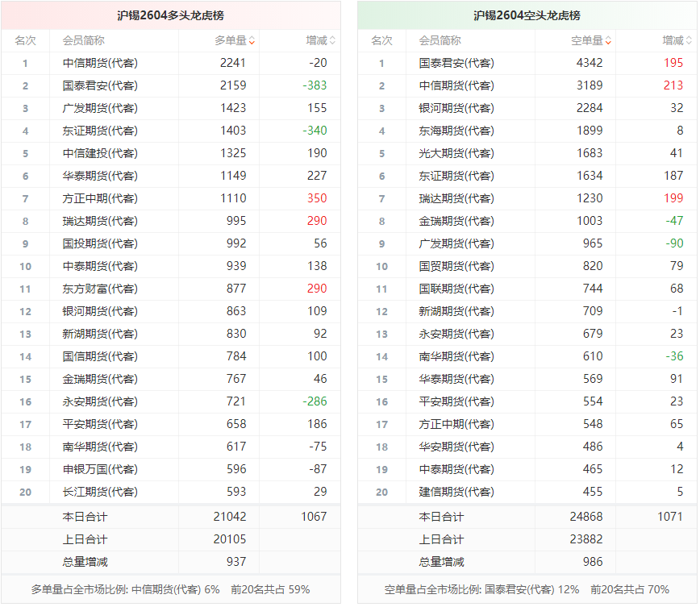Click 南华期货(代客) in the long table
Viewport: 700px width, 607px height.
click(x=100, y=447)
